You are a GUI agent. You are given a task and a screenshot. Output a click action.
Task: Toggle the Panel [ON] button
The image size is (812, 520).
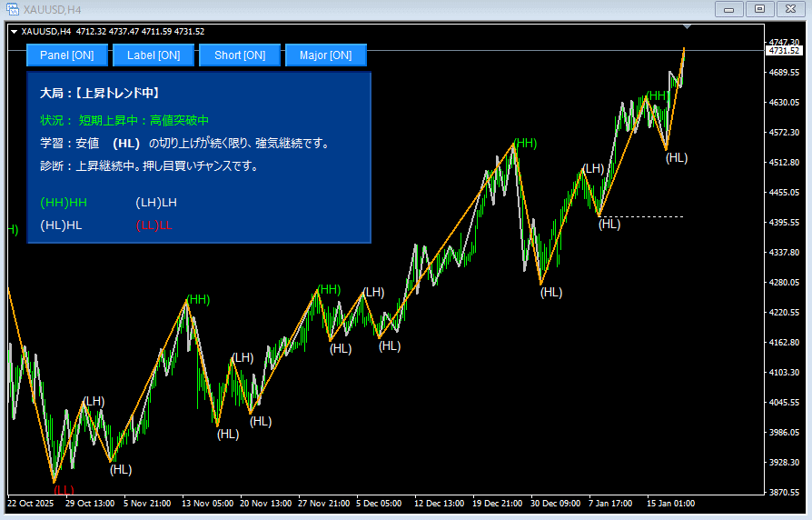coord(67,55)
